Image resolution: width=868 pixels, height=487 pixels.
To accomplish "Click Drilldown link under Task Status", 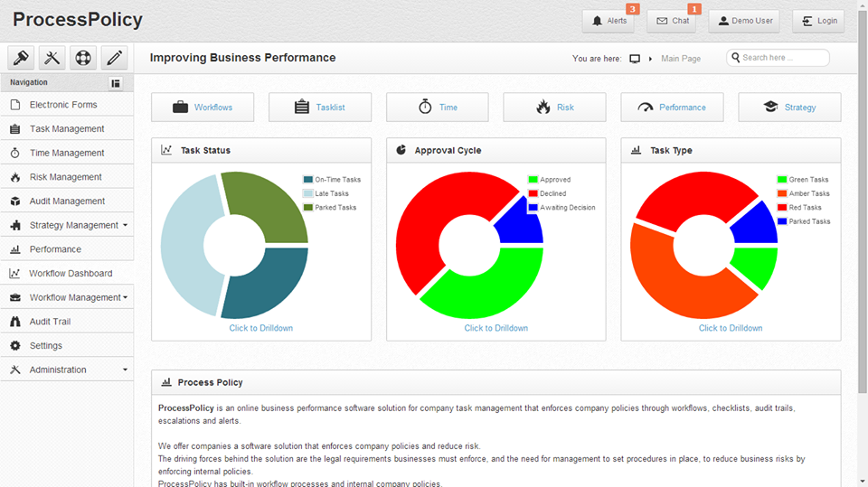I will pyautogui.click(x=260, y=328).
